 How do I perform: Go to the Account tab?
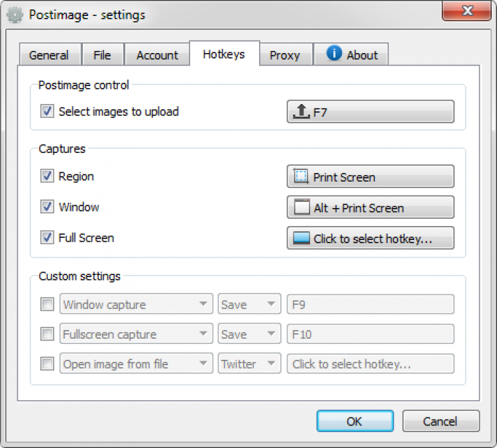coord(157,56)
